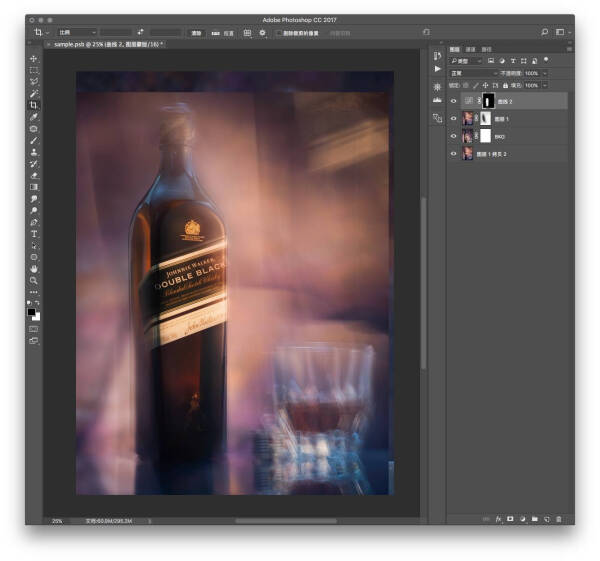Open crop settings gear menu

coord(262,33)
